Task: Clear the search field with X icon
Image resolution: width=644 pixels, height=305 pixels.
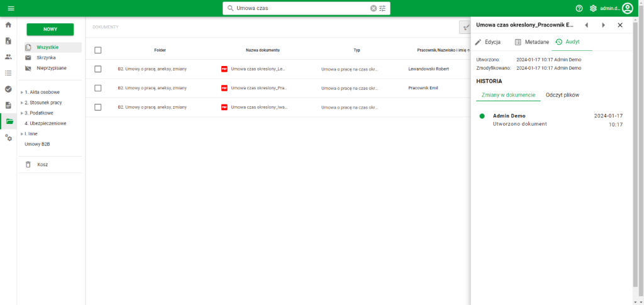Action: (374, 8)
